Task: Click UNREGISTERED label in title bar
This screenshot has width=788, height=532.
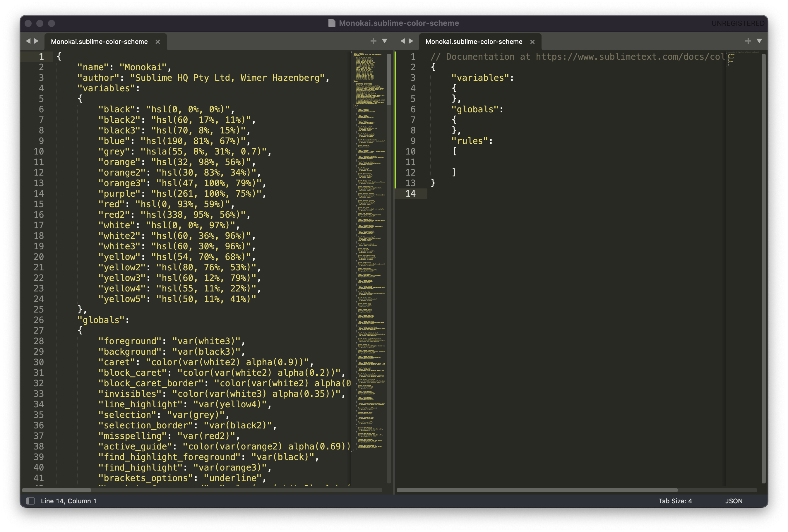Action: pos(738,23)
